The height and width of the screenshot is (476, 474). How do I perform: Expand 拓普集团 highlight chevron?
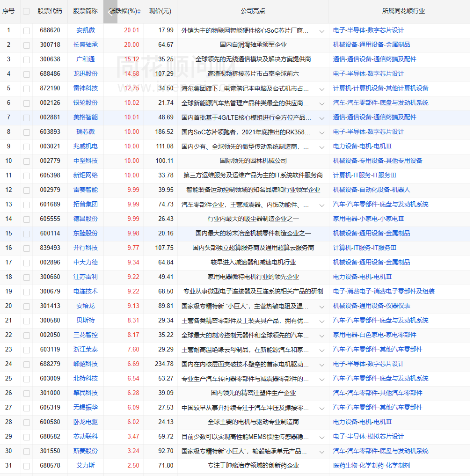[322, 205]
